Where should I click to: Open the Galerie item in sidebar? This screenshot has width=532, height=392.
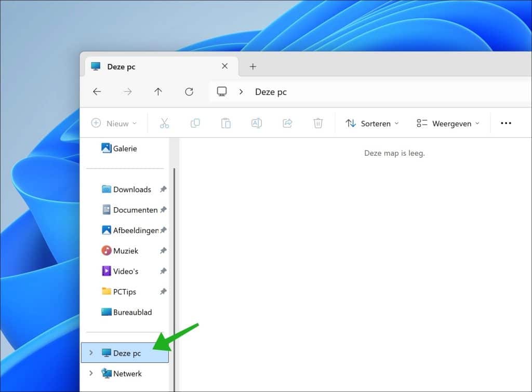coord(125,148)
